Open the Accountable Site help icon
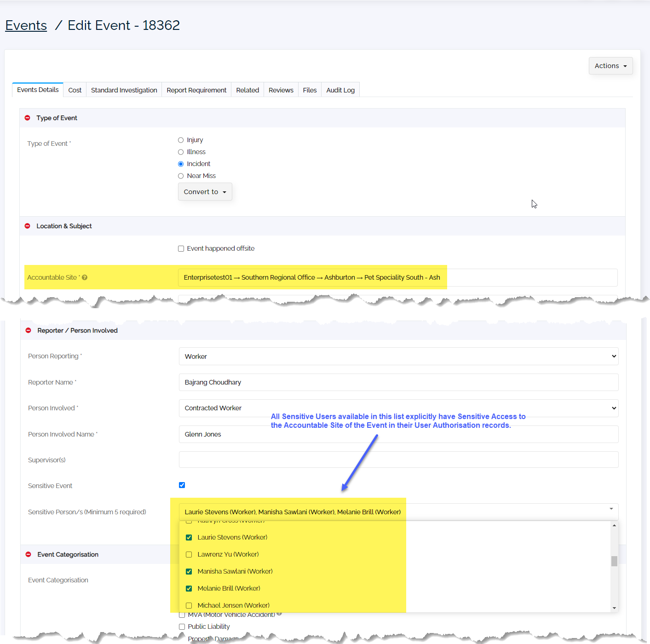This screenshot has height=644, width=650. coord(85,278)
